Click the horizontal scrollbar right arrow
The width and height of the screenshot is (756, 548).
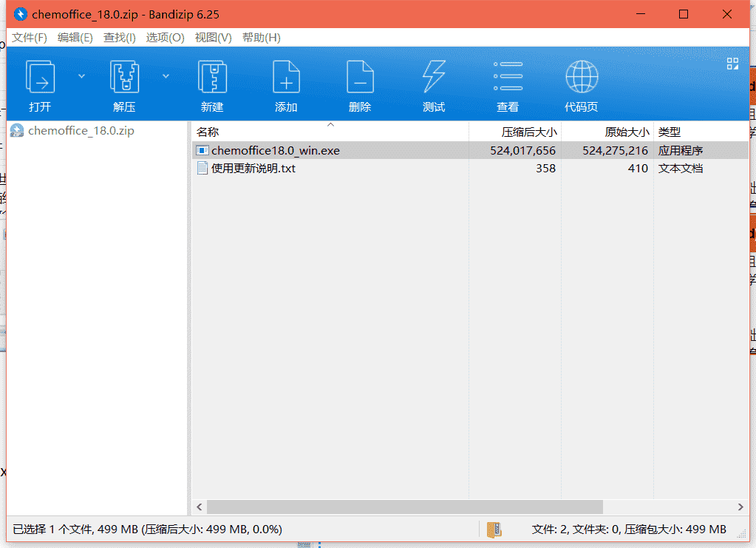tap(740, 507)
